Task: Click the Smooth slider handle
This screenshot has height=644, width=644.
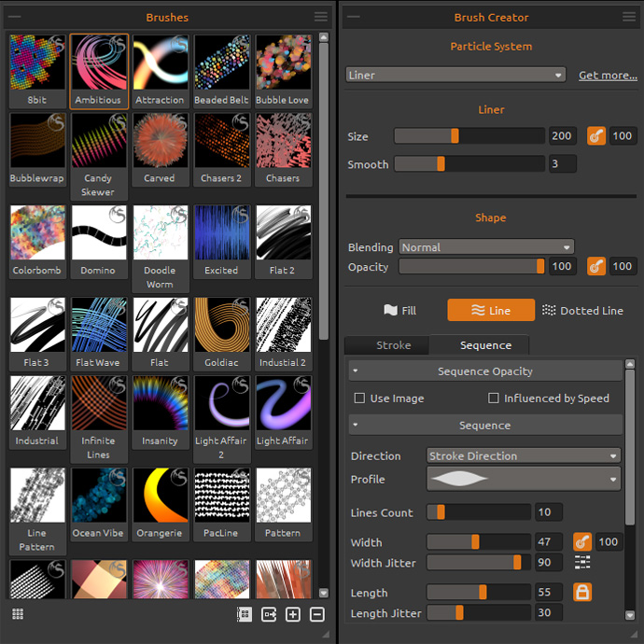Action: point(441,164)
